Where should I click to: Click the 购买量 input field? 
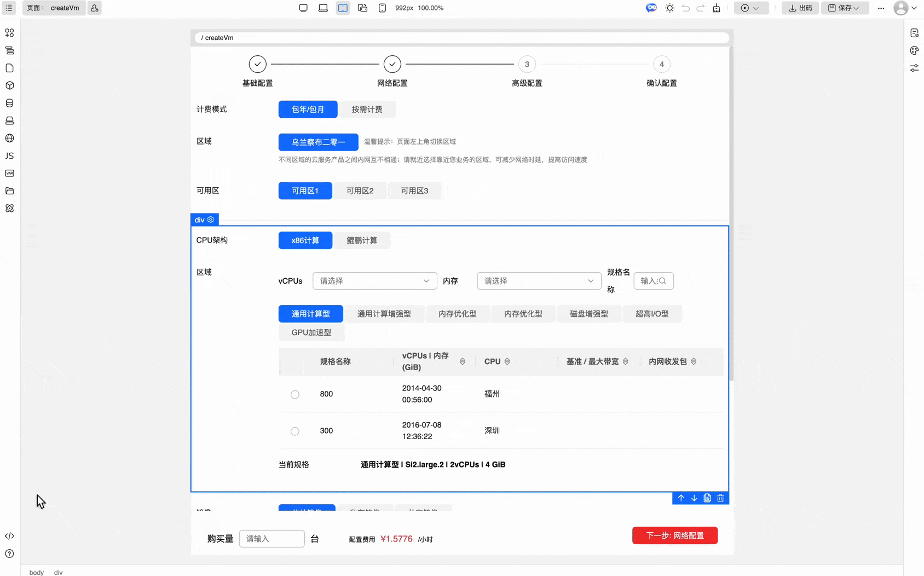272,538
